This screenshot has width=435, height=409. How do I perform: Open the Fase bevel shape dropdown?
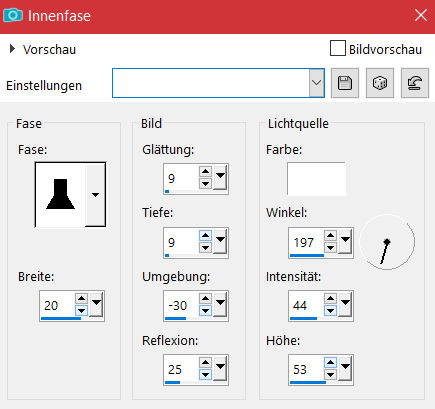95,195
